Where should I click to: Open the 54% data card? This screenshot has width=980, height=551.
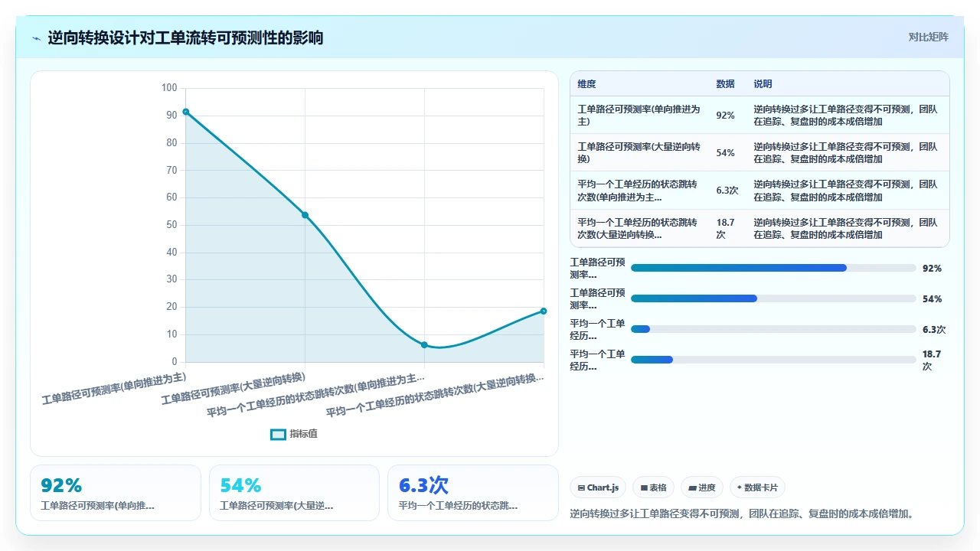[294, 493]
